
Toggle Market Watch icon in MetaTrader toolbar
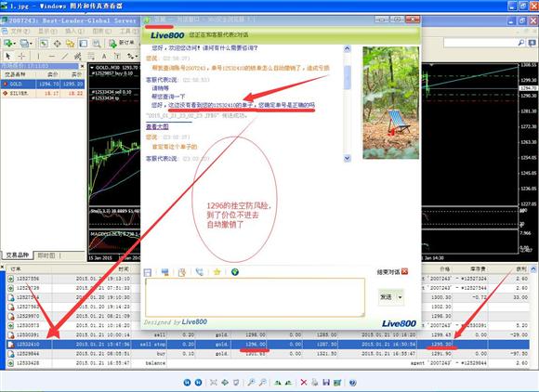44,44
